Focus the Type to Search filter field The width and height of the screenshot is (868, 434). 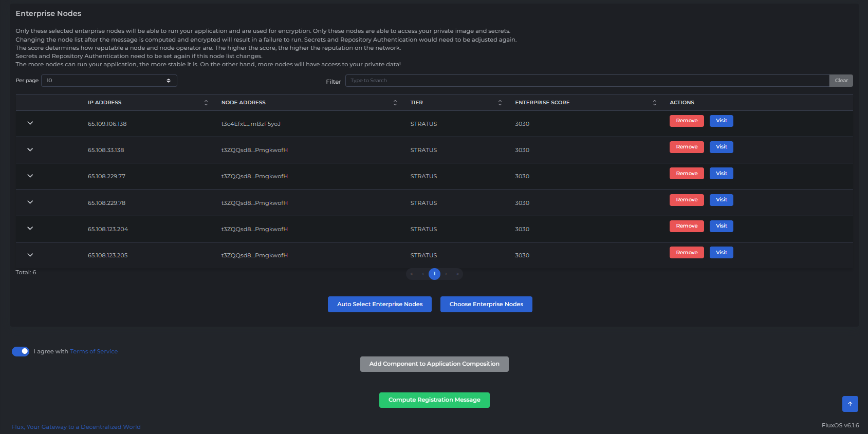coord(587,81)
